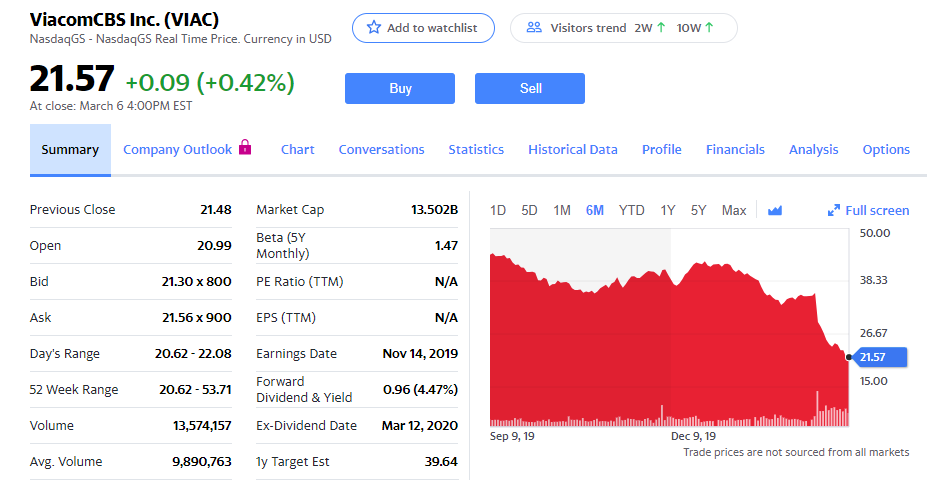Screen dimensions: 927x480
Task: Open the Options tab
Action: (886, 150)
